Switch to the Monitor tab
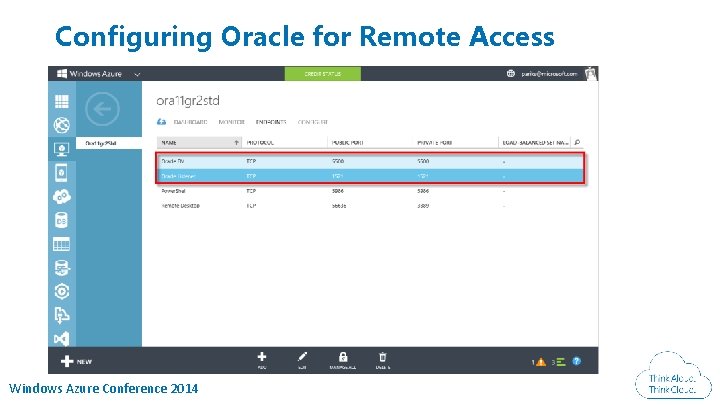 pyautogui.click(x=231, y=122)
